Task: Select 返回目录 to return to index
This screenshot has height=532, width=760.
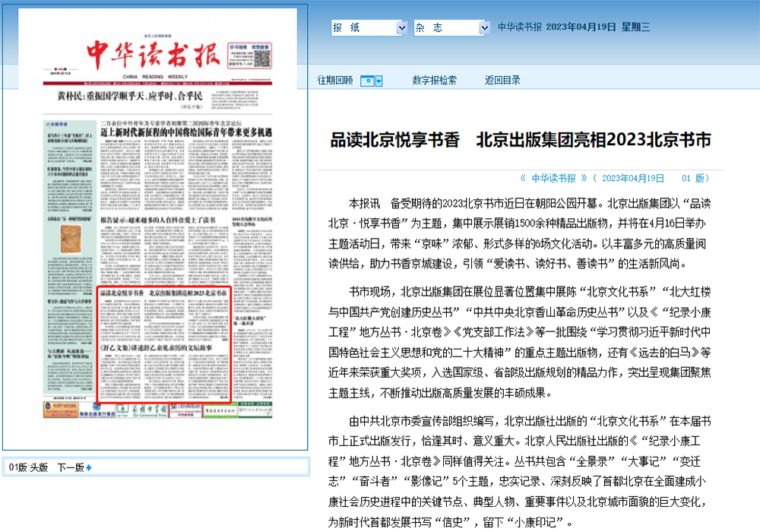Action: click(x=502, y=81)
